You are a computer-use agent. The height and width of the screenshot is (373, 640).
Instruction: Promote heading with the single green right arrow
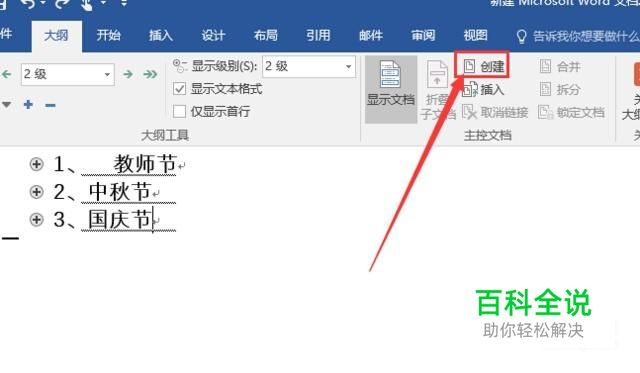(x=128, y=74)
